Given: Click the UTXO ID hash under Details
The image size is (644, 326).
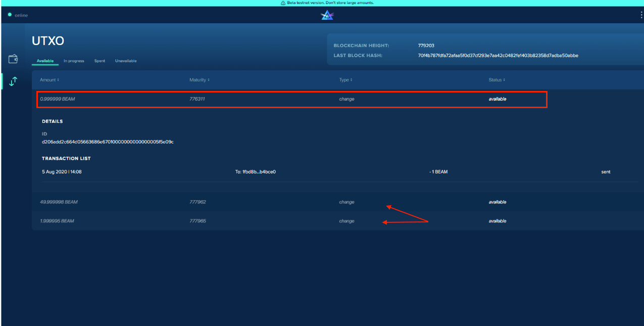Looking at the screenshot, I should 108,142.
